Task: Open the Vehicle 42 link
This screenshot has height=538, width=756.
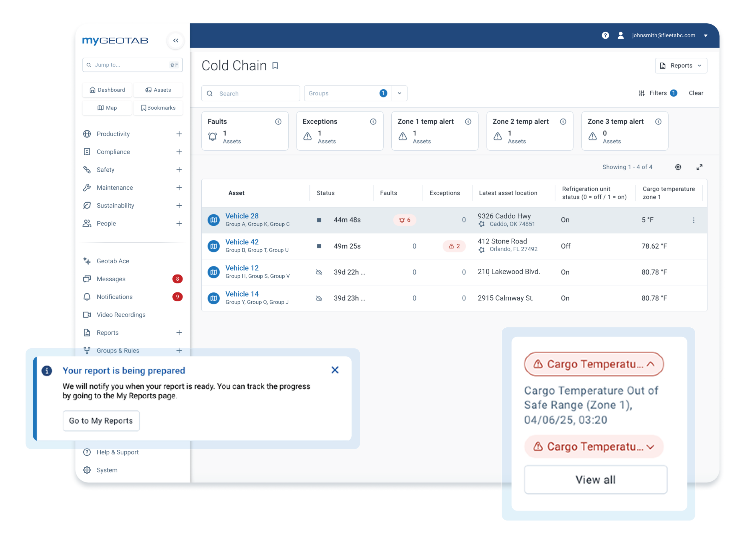Action: (x=242, y=242)
